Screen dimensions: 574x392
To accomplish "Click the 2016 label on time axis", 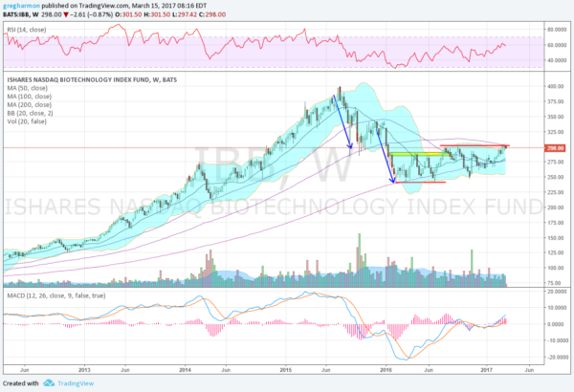I will 386,370.
